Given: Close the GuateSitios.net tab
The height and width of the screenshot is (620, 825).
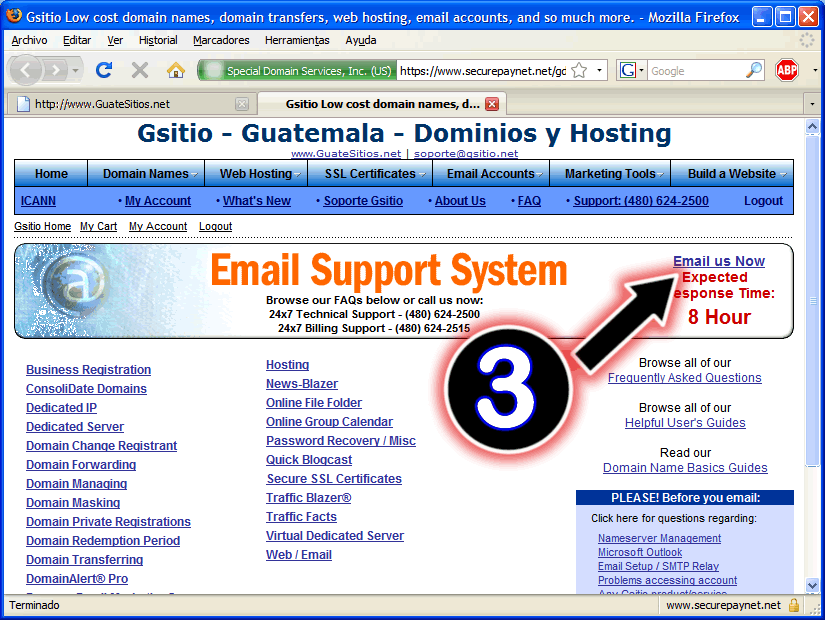Looking at the screenshot, I should coord(242,104).
